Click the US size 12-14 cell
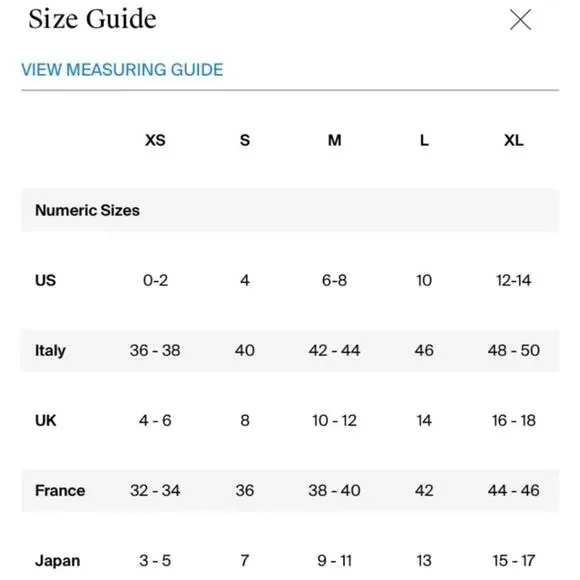This screenshot has width=580, height=580. [x=513, y=280]
